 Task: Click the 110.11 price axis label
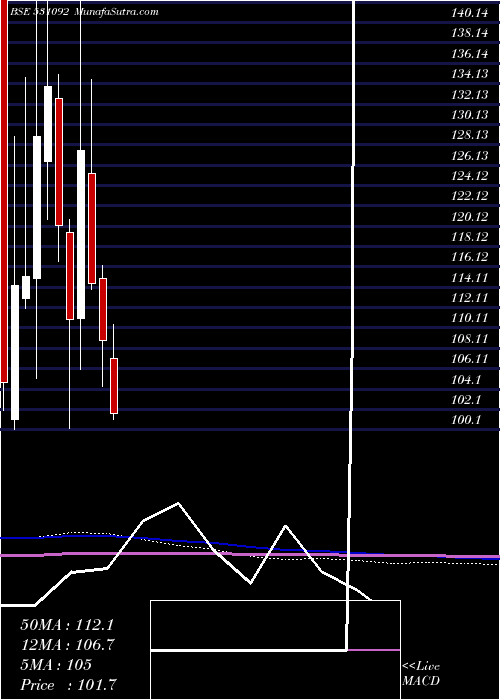pos(470,319)
